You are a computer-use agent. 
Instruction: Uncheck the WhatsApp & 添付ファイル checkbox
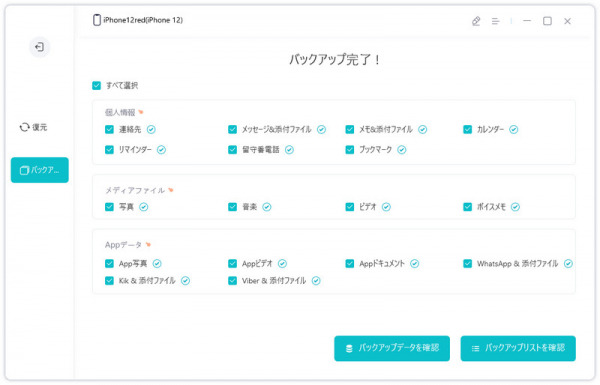coord(468,263)
